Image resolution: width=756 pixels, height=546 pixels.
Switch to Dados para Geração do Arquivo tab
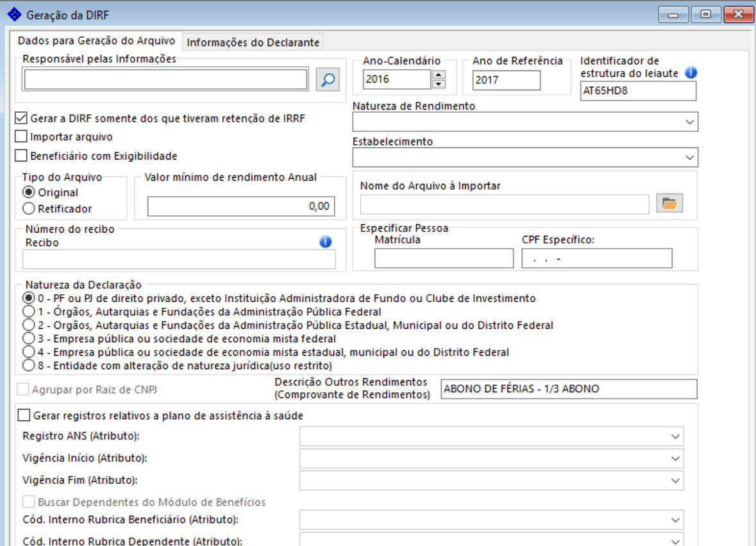point(96,40)
